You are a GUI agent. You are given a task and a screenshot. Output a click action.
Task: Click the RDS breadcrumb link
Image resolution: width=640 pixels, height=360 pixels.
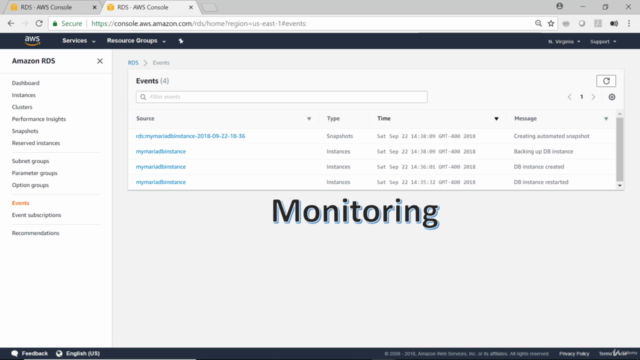(133, 63)
